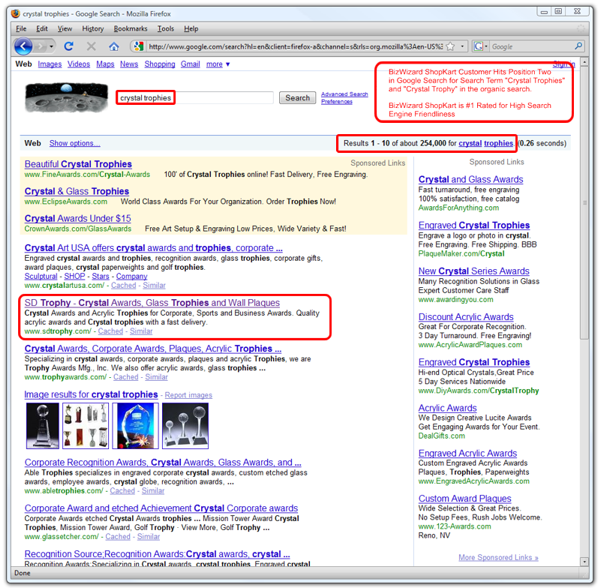This screenshot has height=588, width=600.
Task: Switch to Google Images tab
Action: click(x=50, y=64)
